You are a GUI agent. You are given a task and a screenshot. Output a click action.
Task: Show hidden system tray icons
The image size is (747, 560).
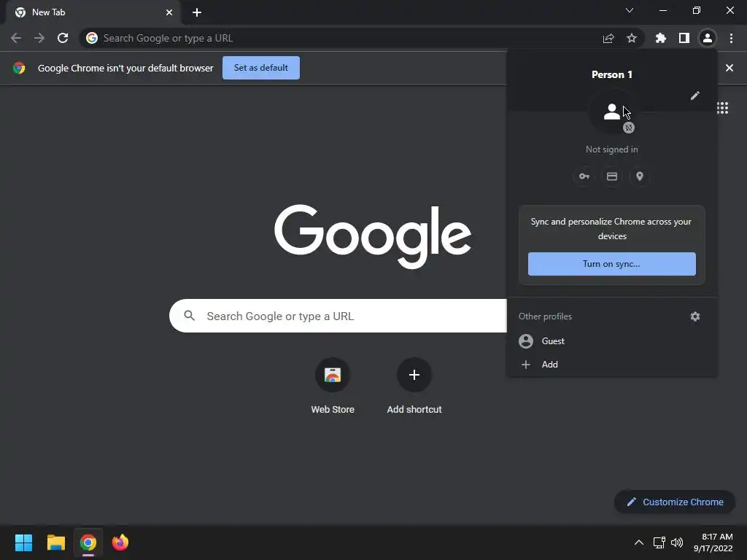pos(639,542)
